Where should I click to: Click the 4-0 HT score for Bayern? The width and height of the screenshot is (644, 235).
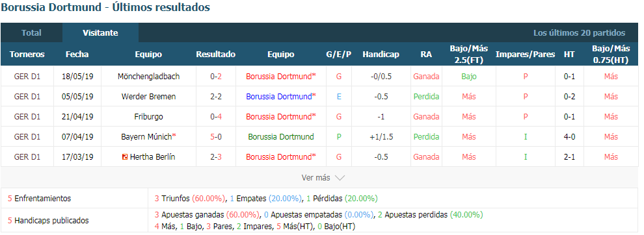coord(569,136)
